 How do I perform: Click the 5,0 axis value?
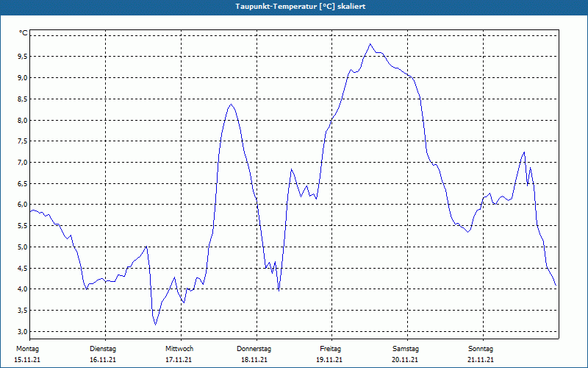[x=24, y=247]
